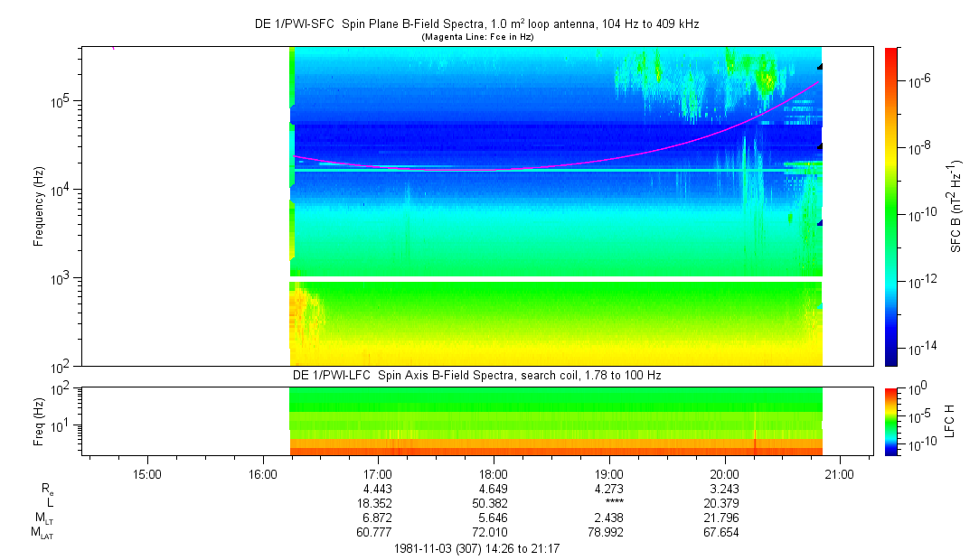Image resolution: width=979 pixels, height=560 pixels.
Task: Click the asterisks L value under 19:00
Action: (608, 504)
